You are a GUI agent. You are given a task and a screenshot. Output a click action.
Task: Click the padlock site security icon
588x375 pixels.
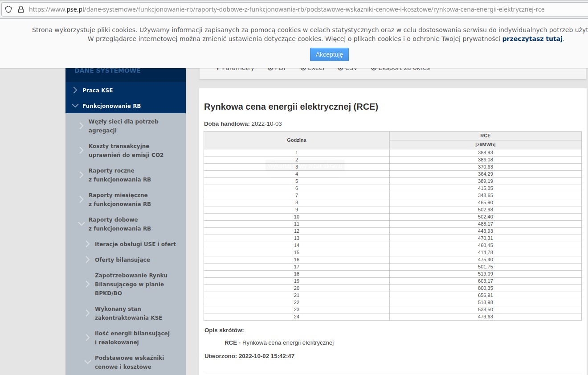pos(20,9)
